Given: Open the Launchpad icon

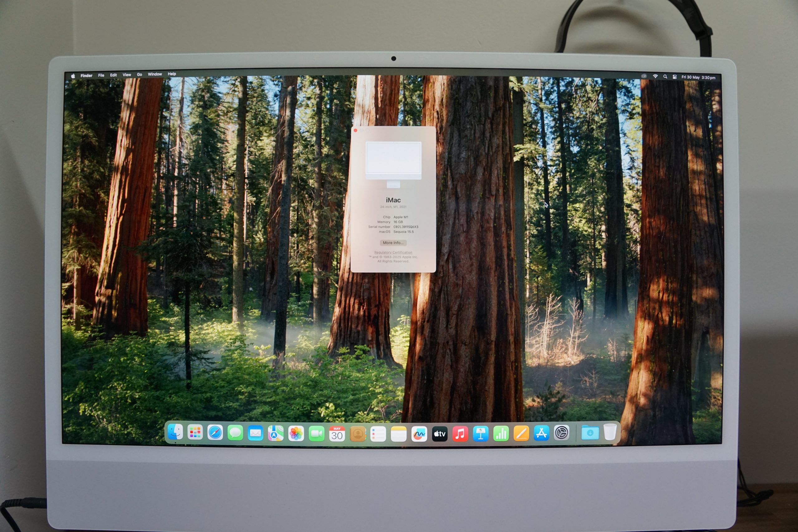Looking at the screenshot, I should [x=195, y=432].
